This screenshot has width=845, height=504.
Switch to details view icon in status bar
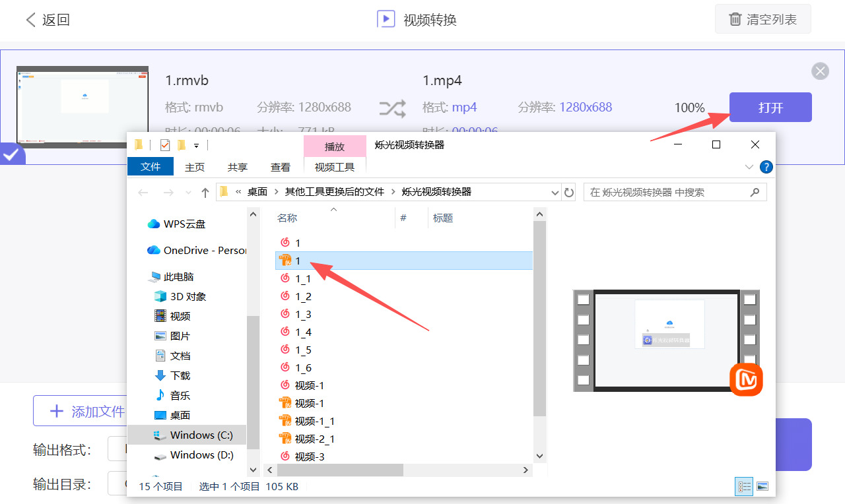tap(745, 487)
